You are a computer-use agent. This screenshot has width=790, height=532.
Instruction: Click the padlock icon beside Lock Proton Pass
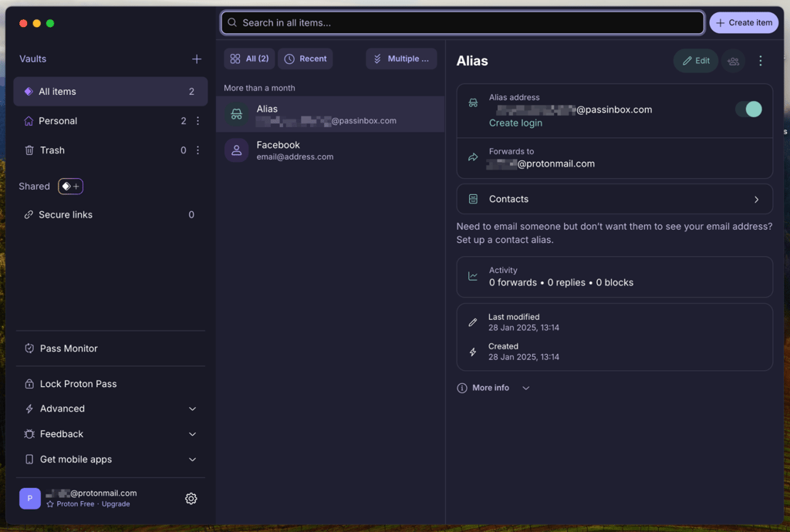pyautogui.click(x=29, y=383)
